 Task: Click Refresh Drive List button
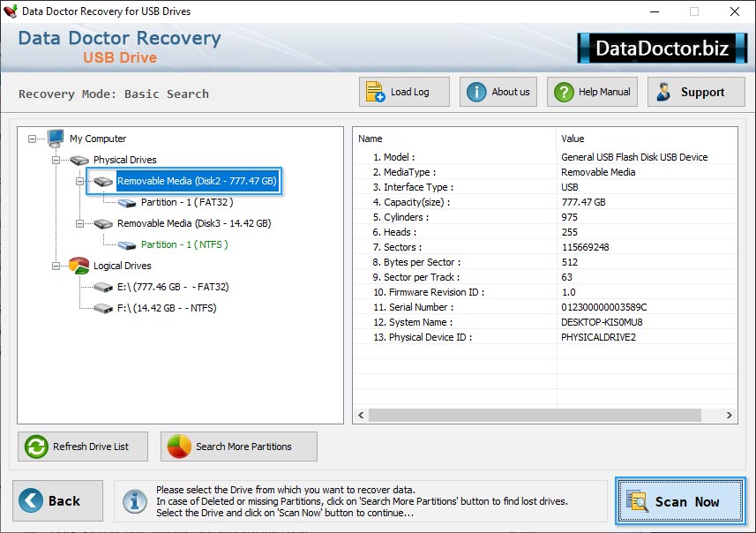[83, 447]
